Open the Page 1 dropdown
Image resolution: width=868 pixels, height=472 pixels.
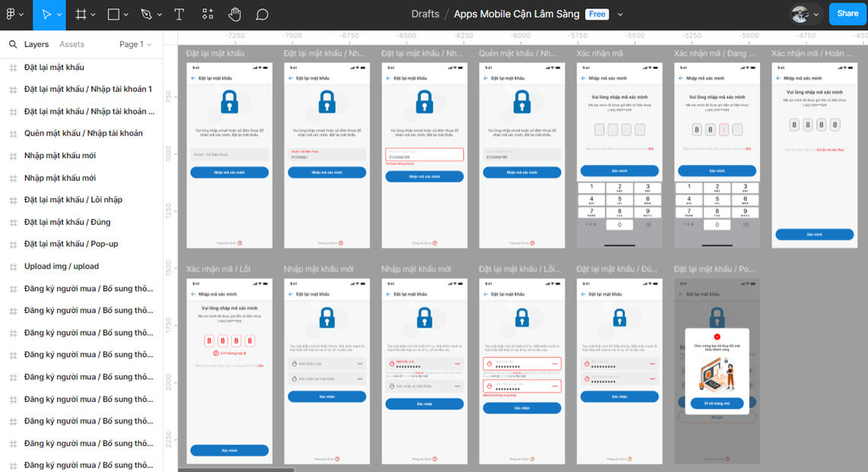[135, 45]
